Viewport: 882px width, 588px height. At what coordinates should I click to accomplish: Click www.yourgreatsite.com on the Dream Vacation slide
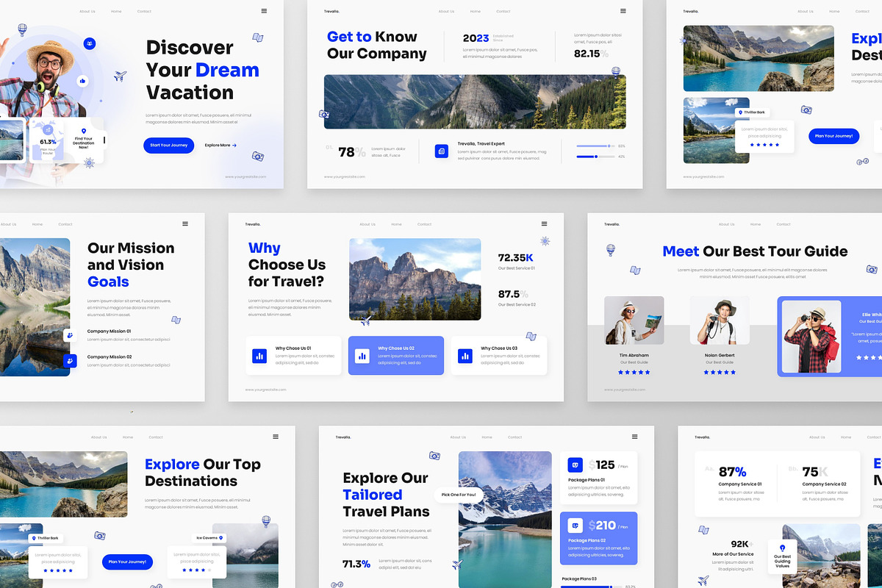[245, 176]
